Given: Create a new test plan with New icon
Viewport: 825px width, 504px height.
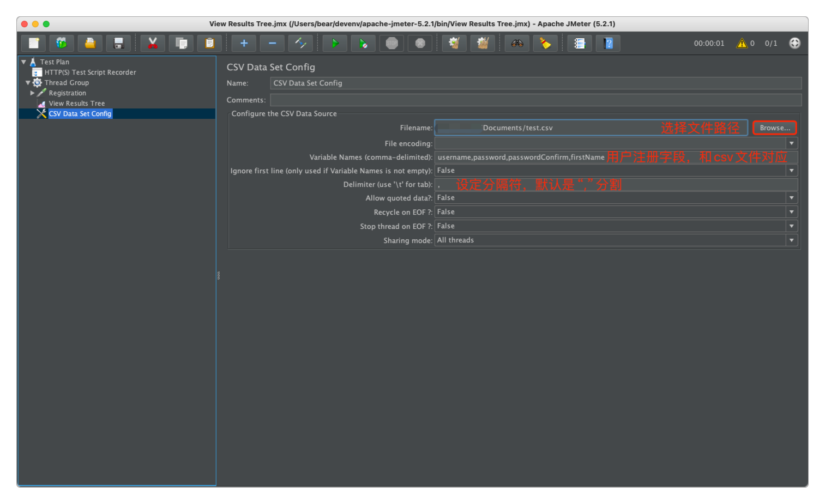Looking at the screenshot, I should (34, 43).
